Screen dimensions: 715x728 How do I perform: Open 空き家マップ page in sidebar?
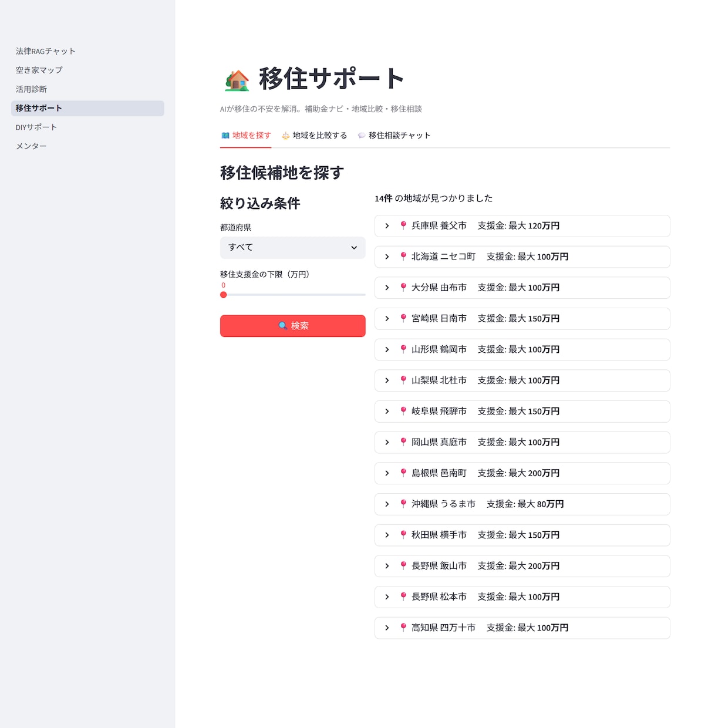[87, 70]
